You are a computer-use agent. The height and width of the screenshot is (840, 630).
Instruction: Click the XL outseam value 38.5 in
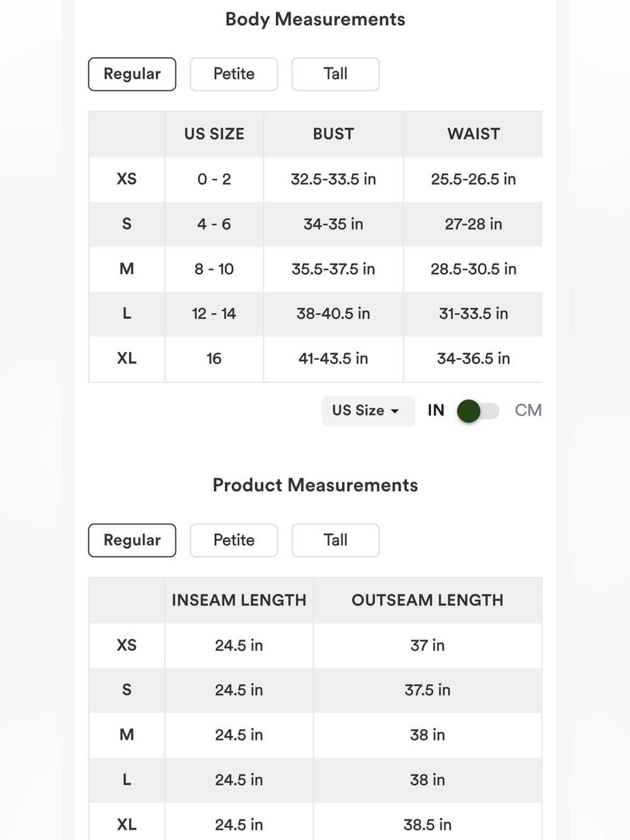click(428, 825)
